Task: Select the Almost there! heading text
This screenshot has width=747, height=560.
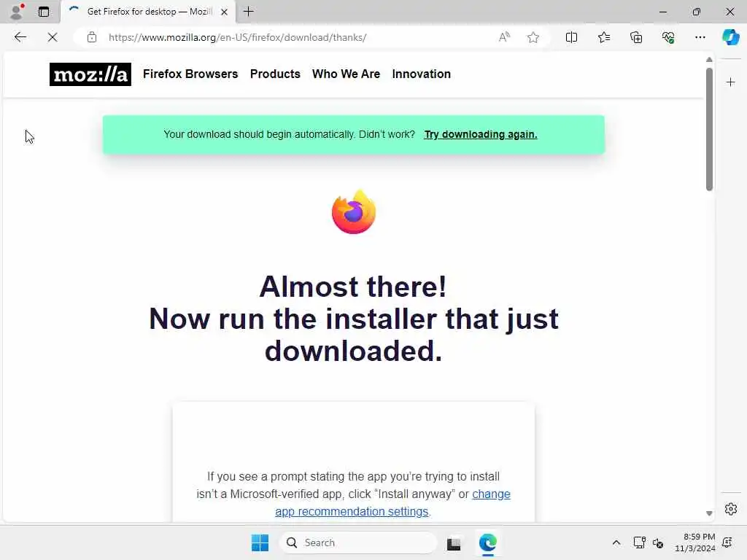Action: 353,287
